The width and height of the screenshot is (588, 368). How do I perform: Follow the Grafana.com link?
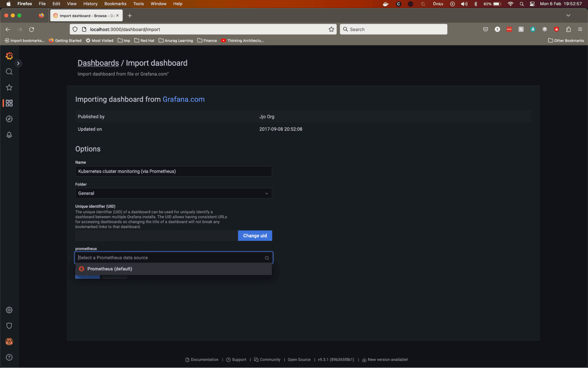coord(183,100)
